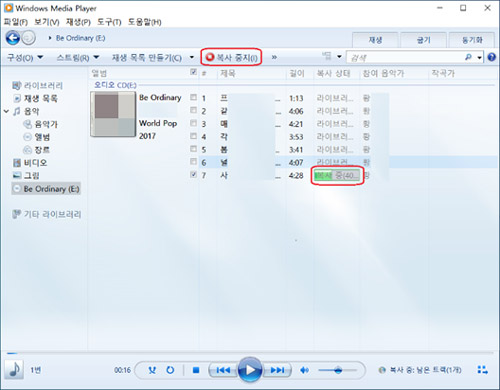Image resolution: width=500 pixels, height=390 pixels.
Task: Check track 2 checkbox
Action: click(x=193, y=110)
